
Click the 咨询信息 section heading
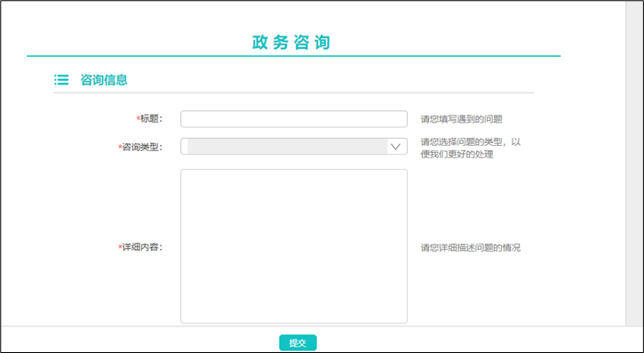[x=104, y=80]
